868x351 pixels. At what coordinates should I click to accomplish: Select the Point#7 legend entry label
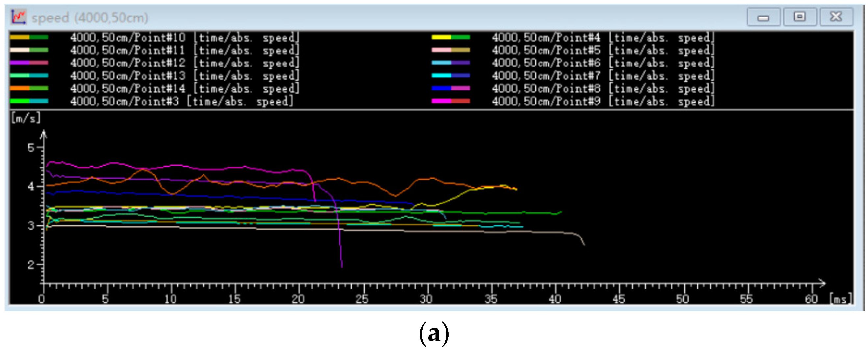tap(603, 76)
